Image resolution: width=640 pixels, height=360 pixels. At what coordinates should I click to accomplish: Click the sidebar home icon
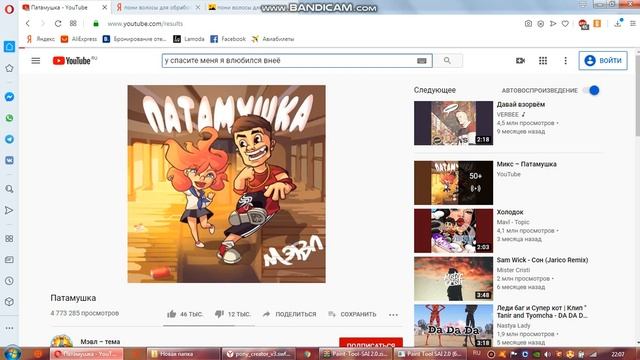point(9,47)
